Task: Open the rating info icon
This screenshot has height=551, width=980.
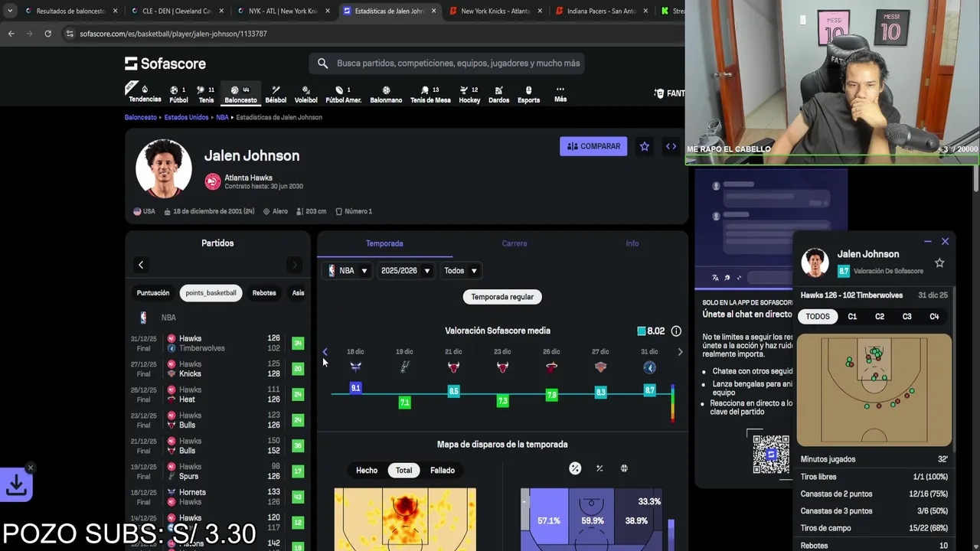Action: pos(676,331)
